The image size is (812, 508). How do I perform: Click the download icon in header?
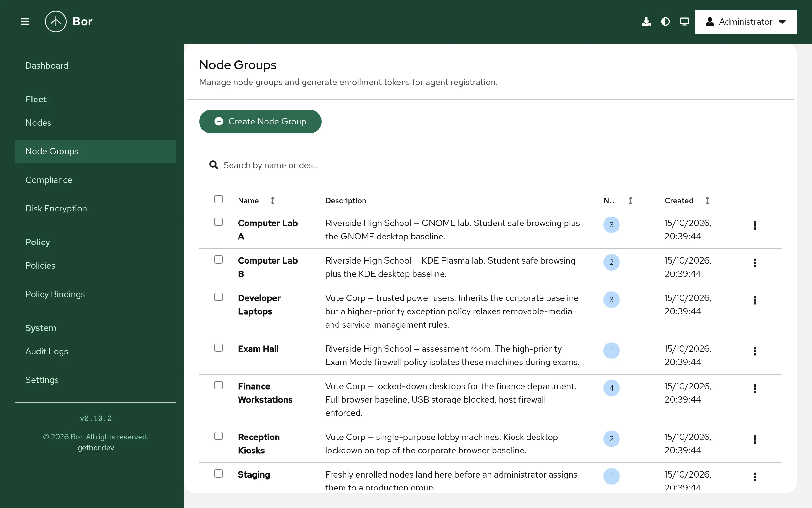click(646, 22)
